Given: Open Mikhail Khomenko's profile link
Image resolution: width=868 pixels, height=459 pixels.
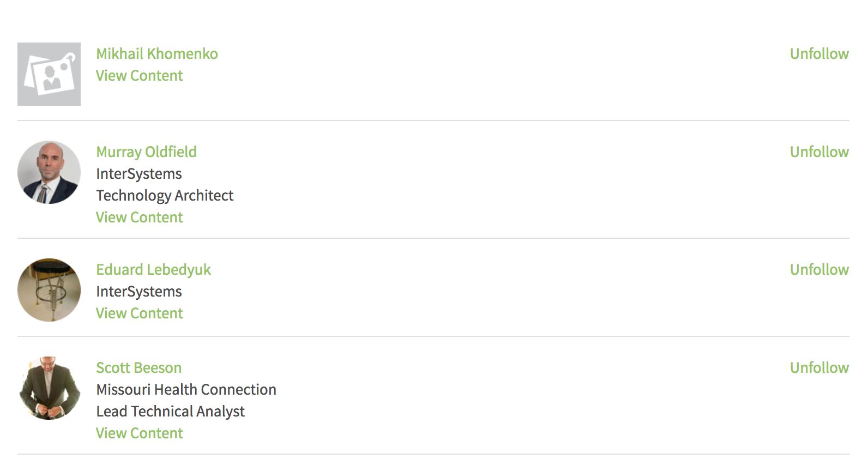Looking at the screenshot, I should (157, 53).
